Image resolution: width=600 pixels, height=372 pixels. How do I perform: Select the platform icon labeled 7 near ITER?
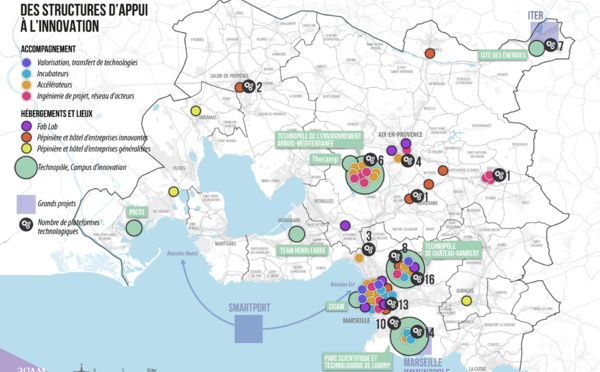[551, 45]
